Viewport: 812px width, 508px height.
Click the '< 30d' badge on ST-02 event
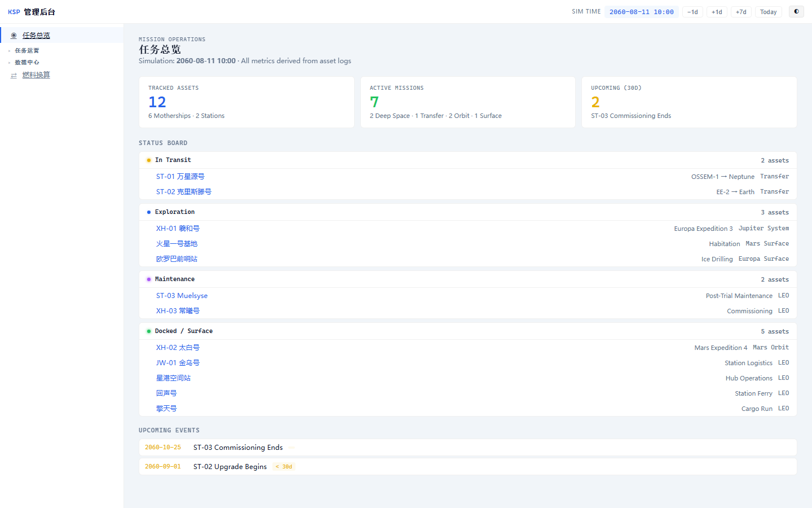click(x=284, y=467)
